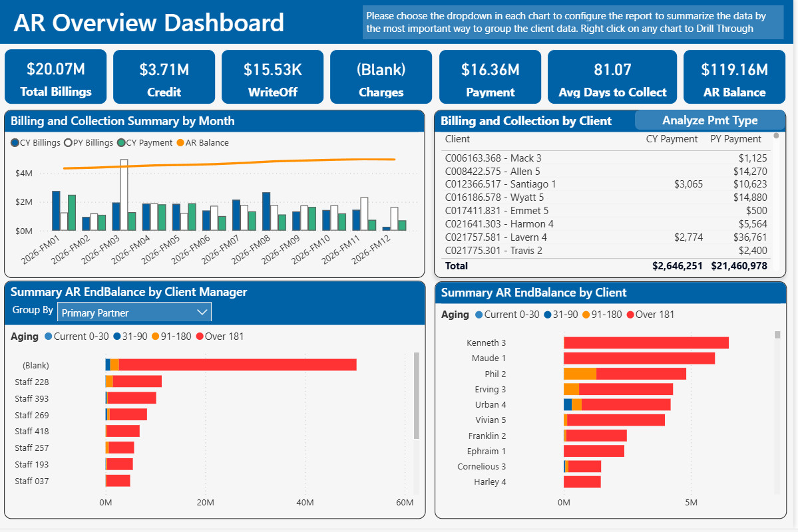This screenshot has height=532, width=798.
Task: Click Over 181 legend in Client Manager chart
Action: [220, 336]
